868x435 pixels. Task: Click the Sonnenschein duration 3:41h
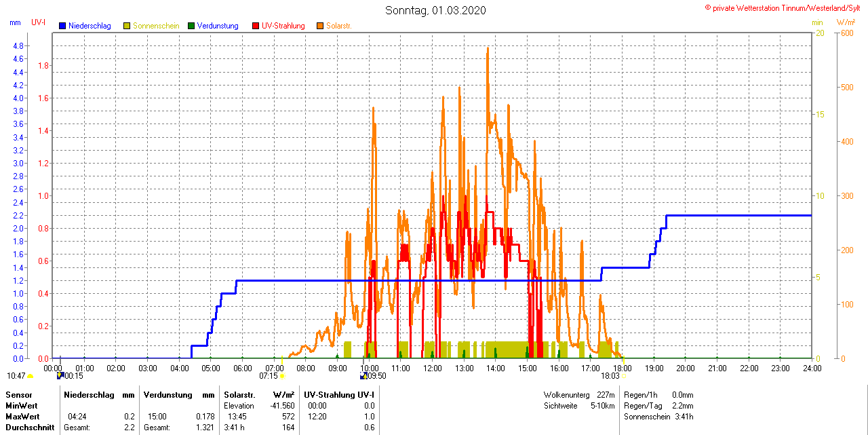click(x=684, y=416)
